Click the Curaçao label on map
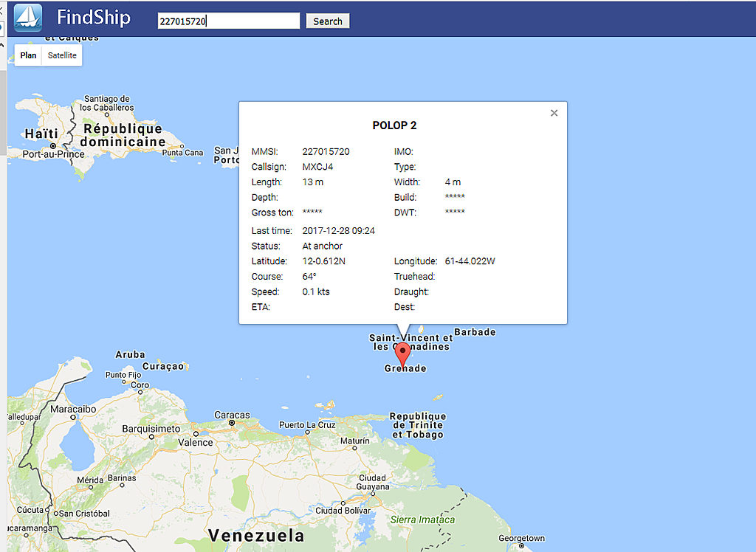 pyautogui.click(x=163, y=366)
